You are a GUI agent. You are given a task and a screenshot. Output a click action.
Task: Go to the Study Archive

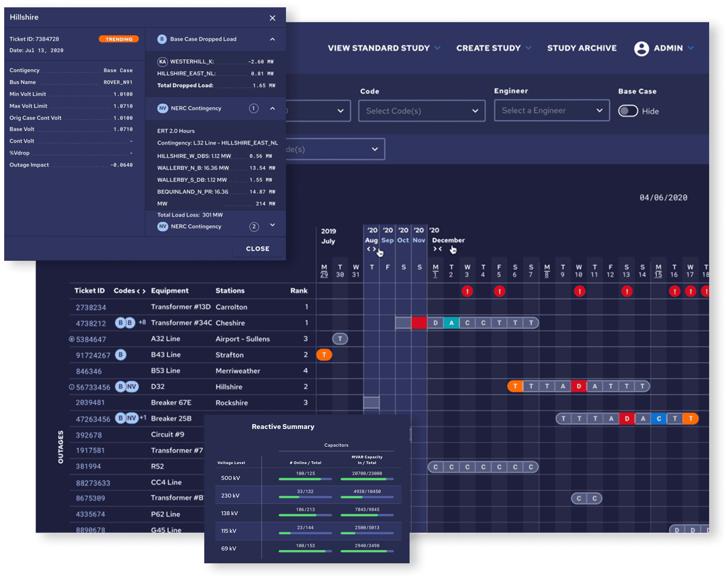tap(582, 48)
